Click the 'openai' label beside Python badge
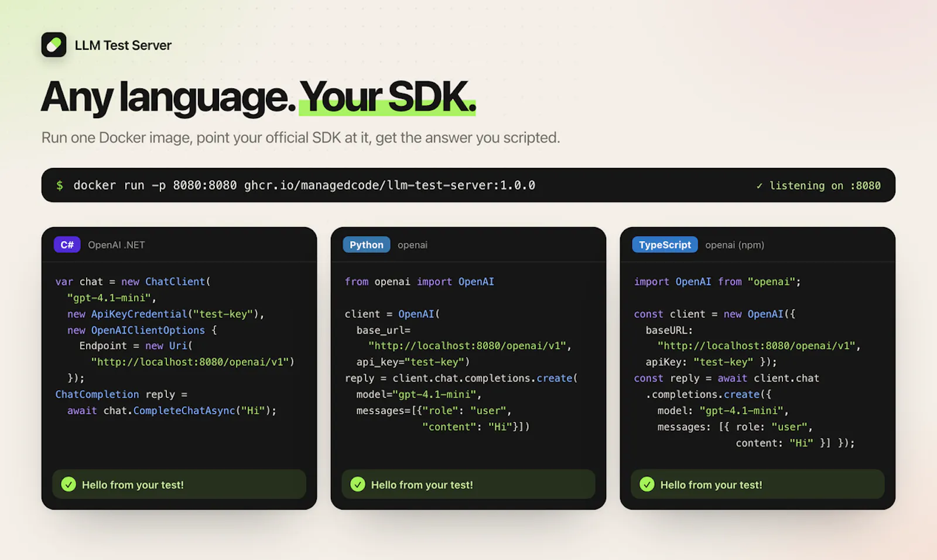The width and height of the screenshot is (937, 560). pyautogui.click(x=412, y=245)
